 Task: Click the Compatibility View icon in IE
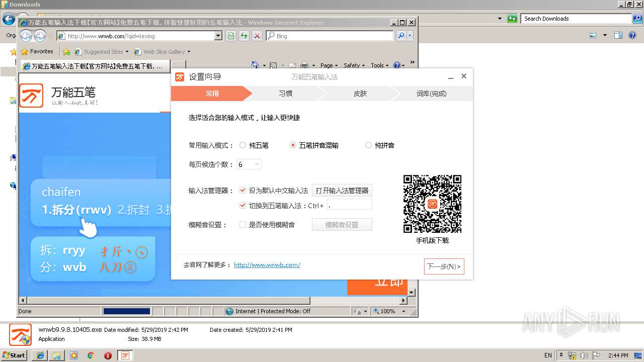231,36
